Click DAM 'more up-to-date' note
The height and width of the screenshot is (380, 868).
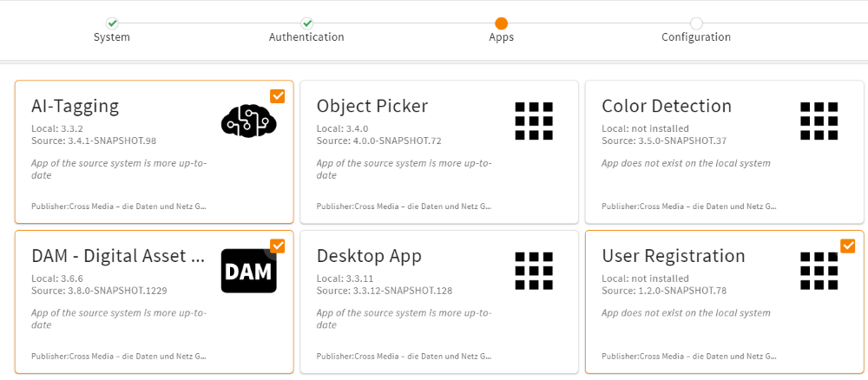point(118,319)
